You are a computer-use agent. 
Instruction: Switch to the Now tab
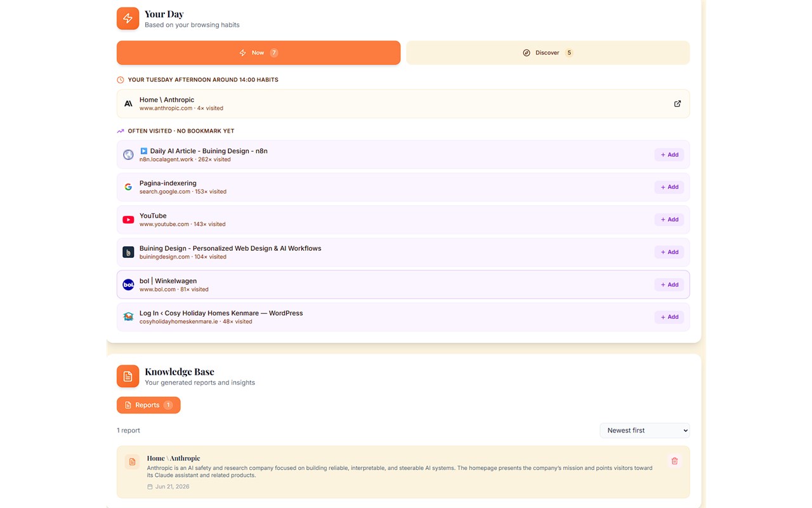[258, 53]
